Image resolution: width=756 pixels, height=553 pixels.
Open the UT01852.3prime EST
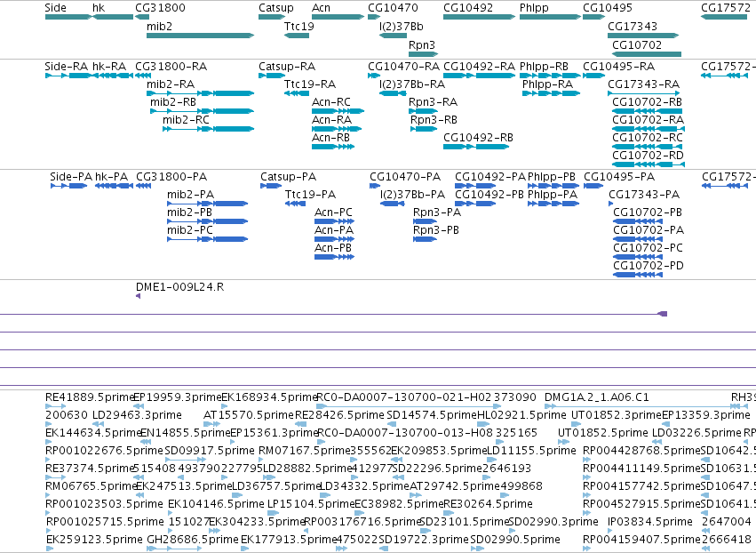tap(577, 424)
